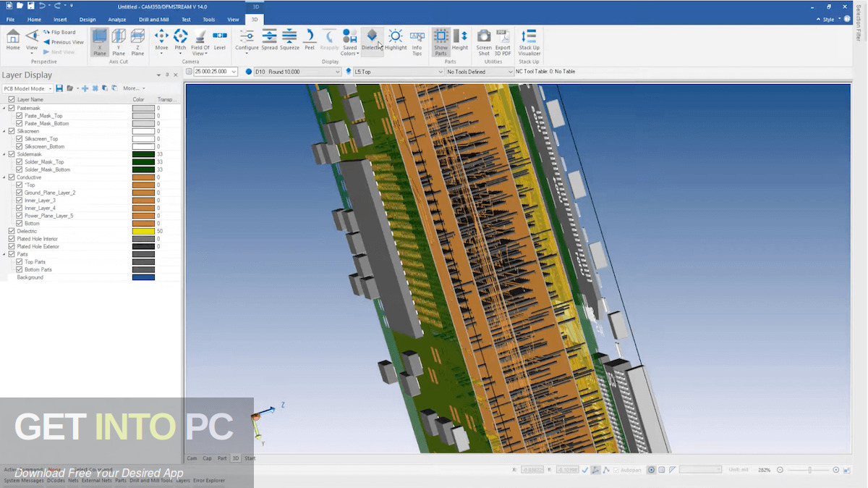Select the Z Plane axis cut
The width and height of the screenshot is (868, 488).
137,42
